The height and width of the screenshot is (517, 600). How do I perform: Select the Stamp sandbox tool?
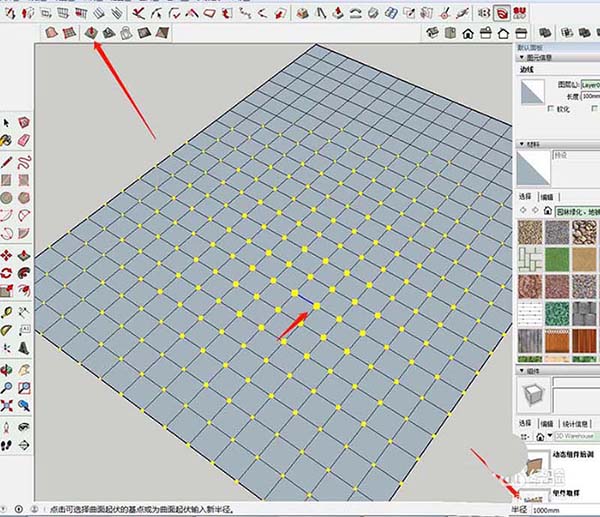tap(108, 33)
